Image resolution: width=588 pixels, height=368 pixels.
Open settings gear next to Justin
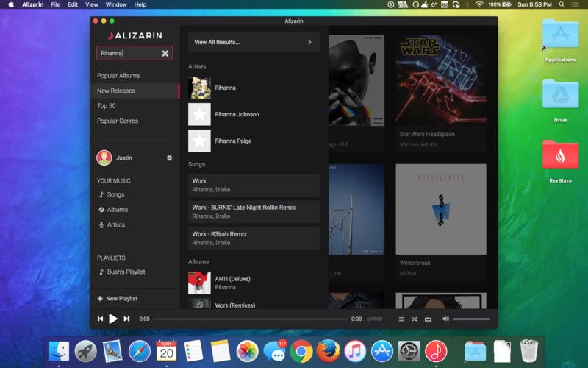click(x=169, y=158)
